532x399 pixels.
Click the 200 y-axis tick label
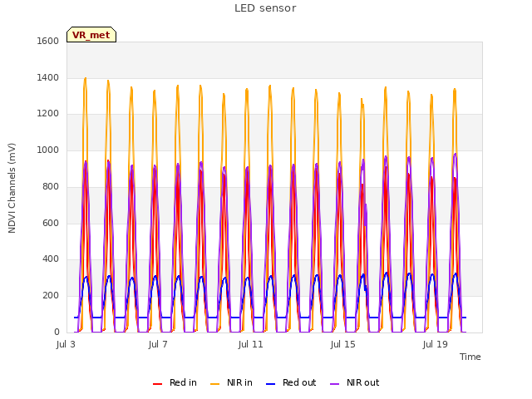tap(51, 296)
